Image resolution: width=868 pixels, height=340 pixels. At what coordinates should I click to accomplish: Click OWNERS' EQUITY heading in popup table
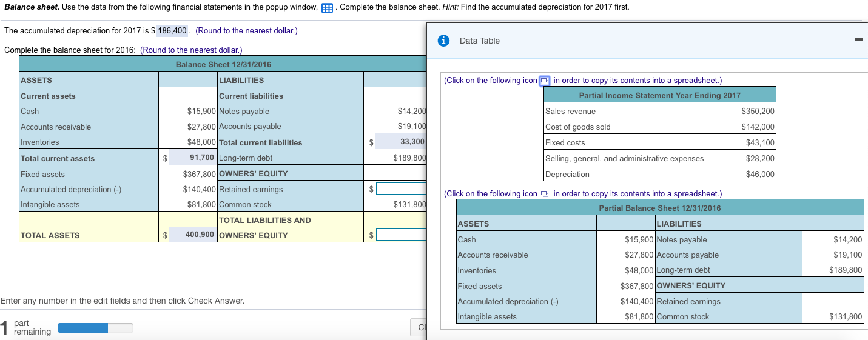tap(691, 285)
